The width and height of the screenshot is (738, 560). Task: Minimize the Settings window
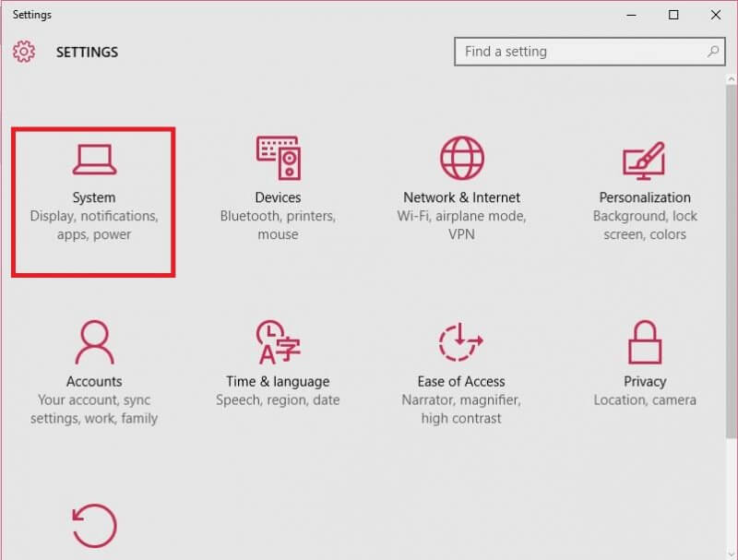632,15
